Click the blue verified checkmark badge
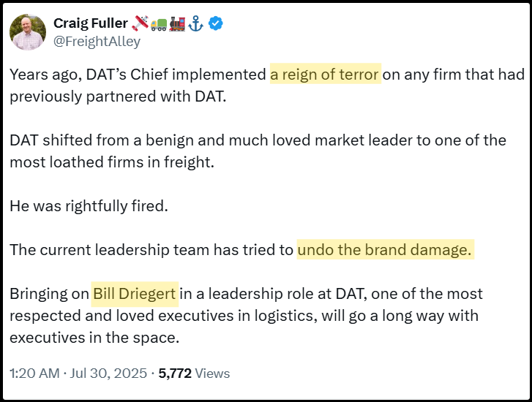The height and width of the screenshot is (402, 532). click(x=216, y=23)
